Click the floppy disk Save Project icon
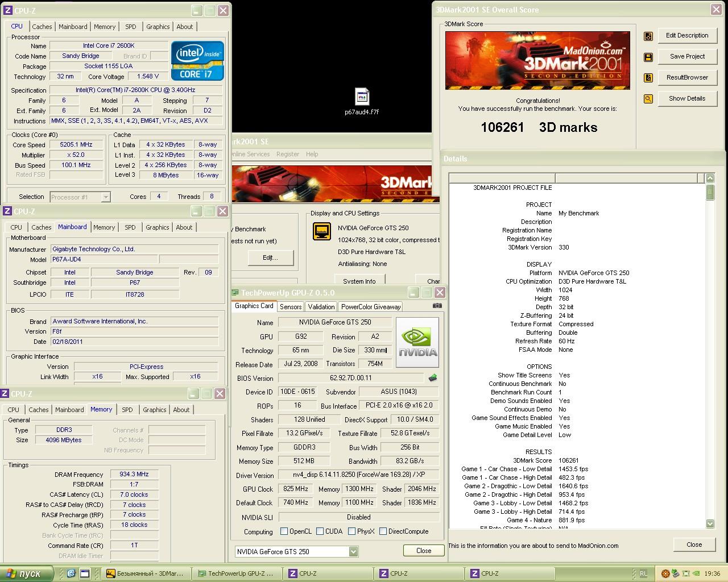The height and width of the screenshot is (582, 728). click(x=648, y=57)
